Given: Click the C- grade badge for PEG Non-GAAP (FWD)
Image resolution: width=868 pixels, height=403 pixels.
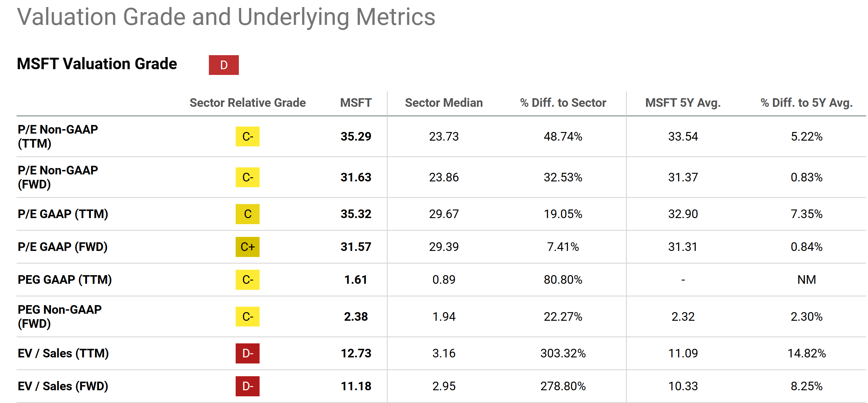Looking at the screenshot, I should 247,317.
